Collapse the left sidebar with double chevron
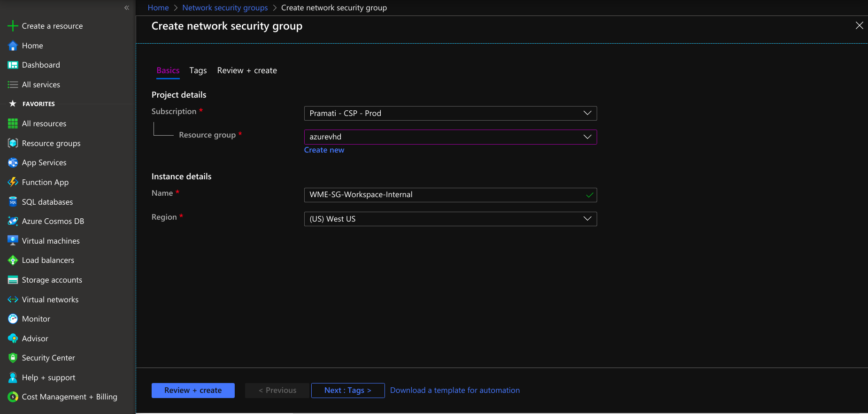This screenshot has height=414, width=868. coord(126,8)
